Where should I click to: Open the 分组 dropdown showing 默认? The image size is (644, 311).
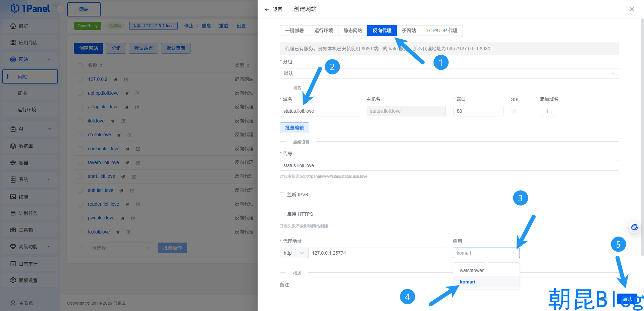point(449,73)
